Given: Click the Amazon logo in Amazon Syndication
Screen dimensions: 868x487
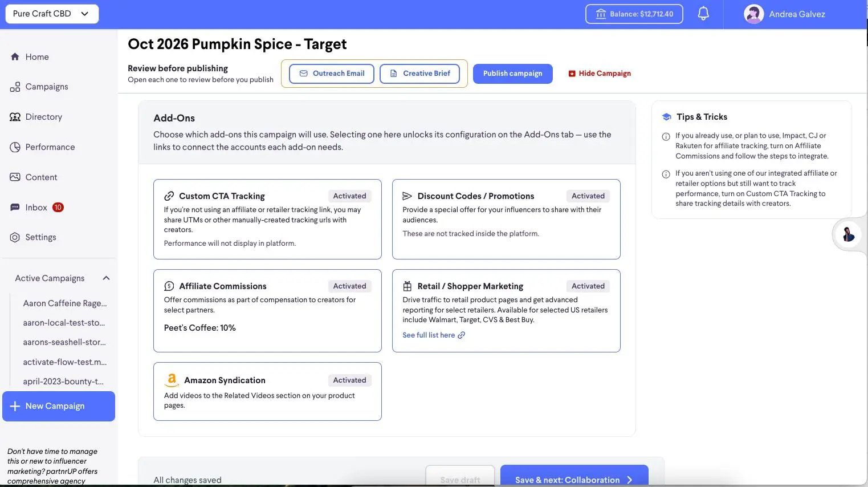Looking at the screenshot, I should 172,380.
